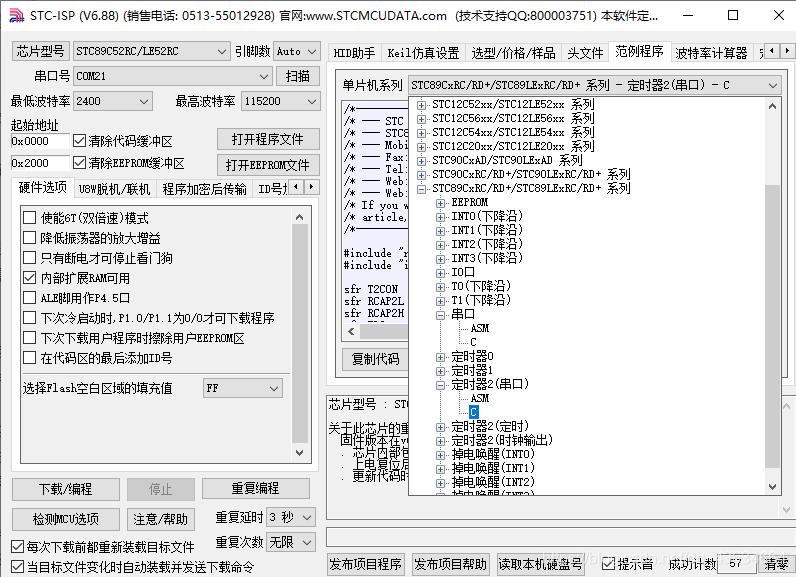Select ASM under 串口 node
The height and width of the screenshot is (577, 796).
[480, 328]
